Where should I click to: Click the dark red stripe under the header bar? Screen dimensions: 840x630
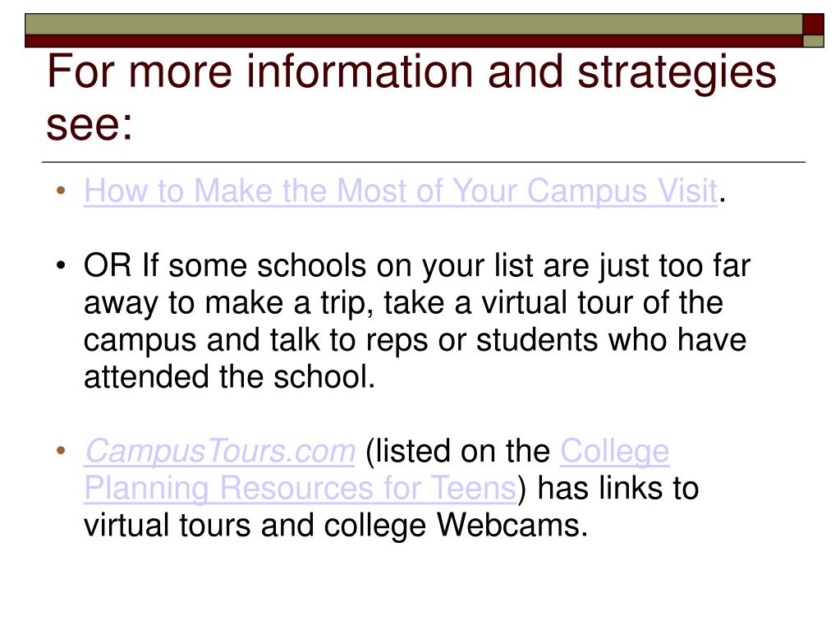(x=414, y=41)
